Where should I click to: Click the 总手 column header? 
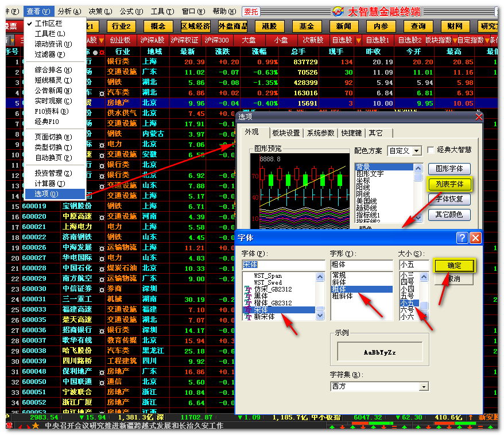[298, 52]
